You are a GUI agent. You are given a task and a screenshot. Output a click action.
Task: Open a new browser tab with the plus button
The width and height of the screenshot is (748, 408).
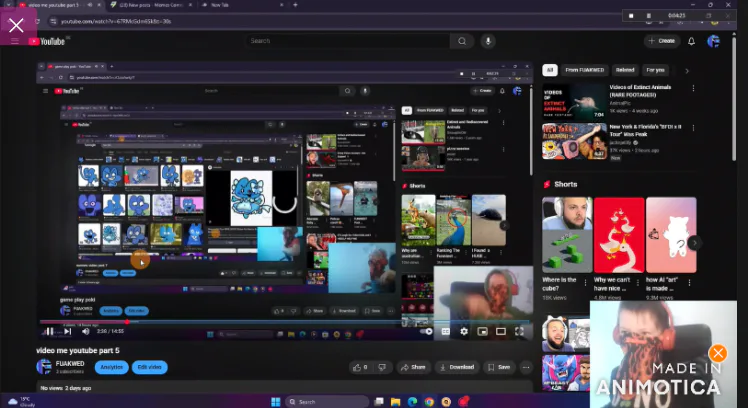[295, 5]
